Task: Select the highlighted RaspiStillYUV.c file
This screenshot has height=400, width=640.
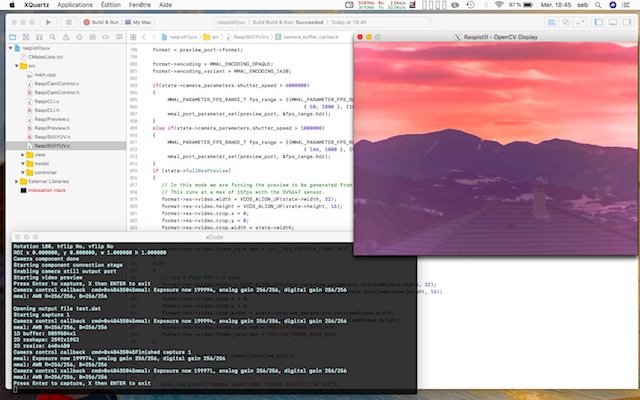Action: point(66,146)
